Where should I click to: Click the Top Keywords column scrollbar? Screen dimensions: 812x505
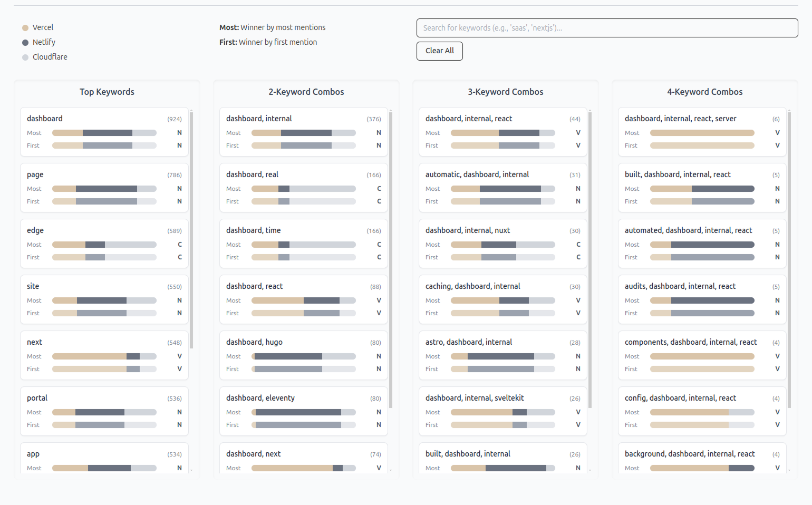coord(191,230)
